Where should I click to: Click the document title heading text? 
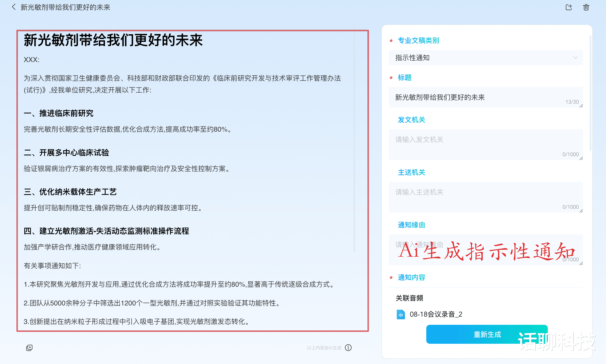click(113, 40)
